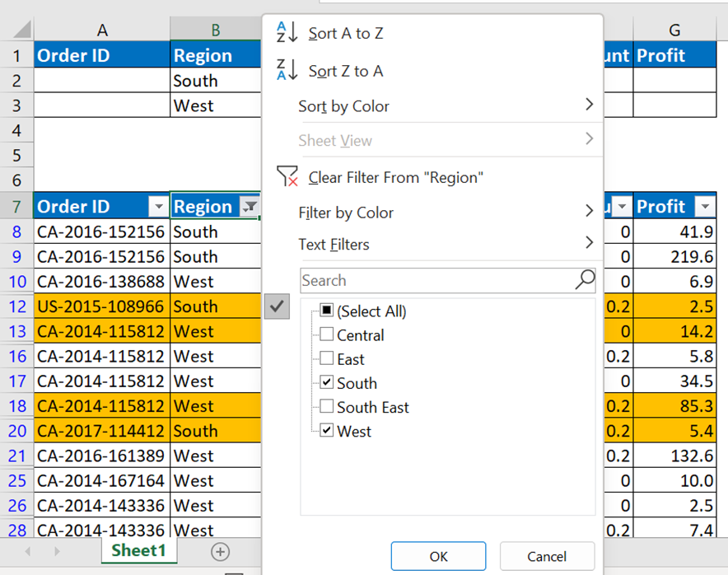Image resolution: width=728 pixels, height=575 pixels.
Task: Open the Profit column filter dropdown
Action: tap(704, 207)
